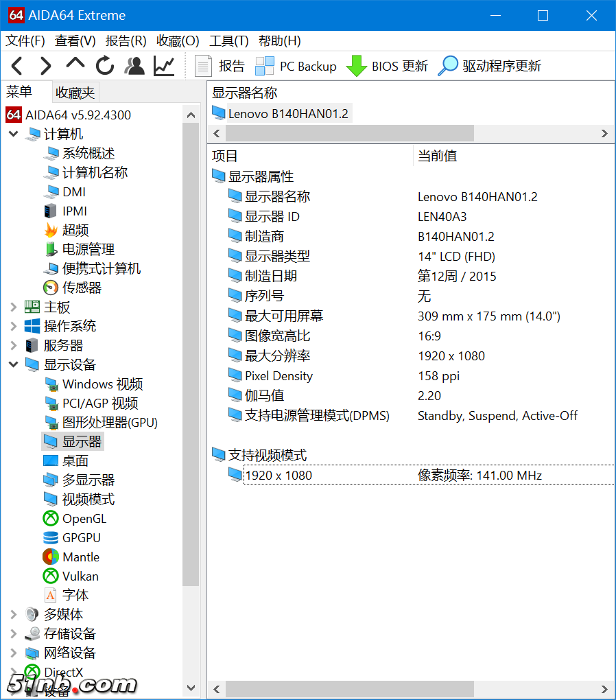This screenshot has height=700, width=616.
Task: Open PC Backup from the toolbar
Action: point(296,66)
